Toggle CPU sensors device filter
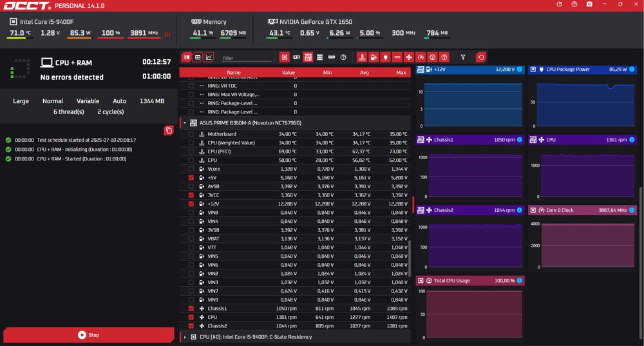Image resolution: width=644 pixels, height=346 pixels. (284, 57)
